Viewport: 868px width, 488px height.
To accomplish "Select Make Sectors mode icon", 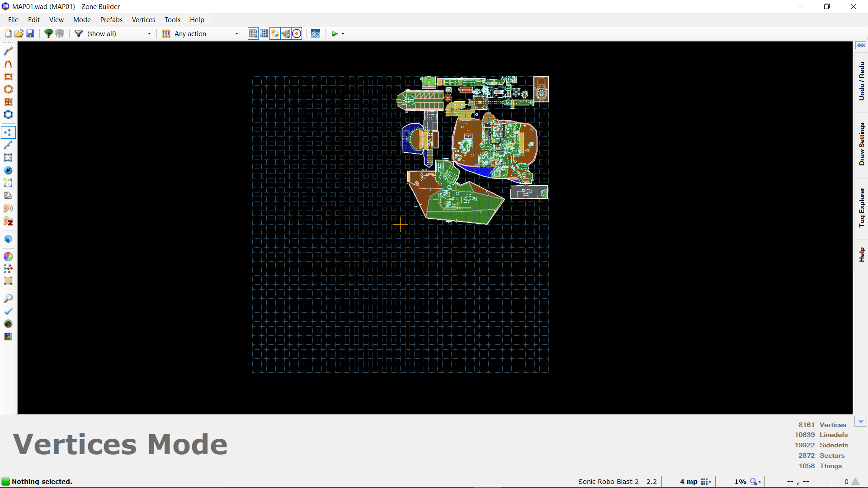I will (8, 183).
